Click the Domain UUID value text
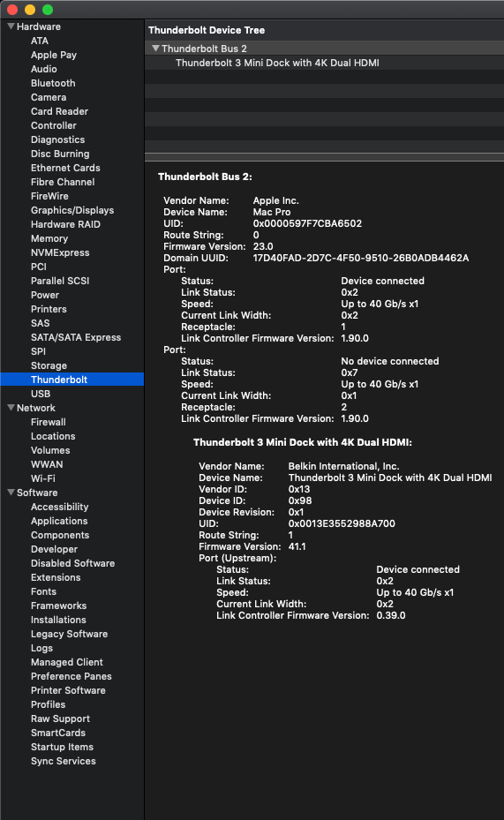504x820 pixels. point(361,258)
